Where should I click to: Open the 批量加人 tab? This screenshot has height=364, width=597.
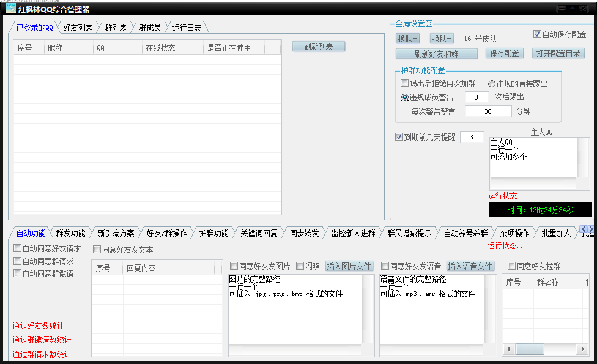(x=556, y=233)
